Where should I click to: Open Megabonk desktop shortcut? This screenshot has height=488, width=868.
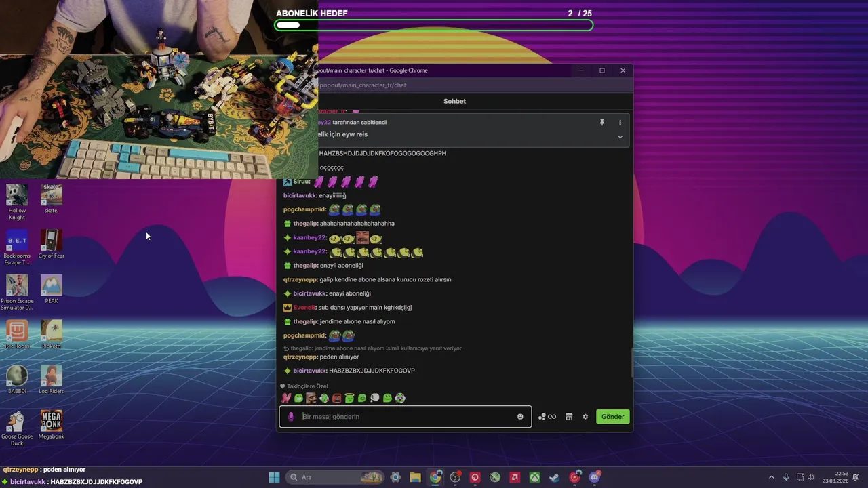pyautogui.click(x=52, y=425)
